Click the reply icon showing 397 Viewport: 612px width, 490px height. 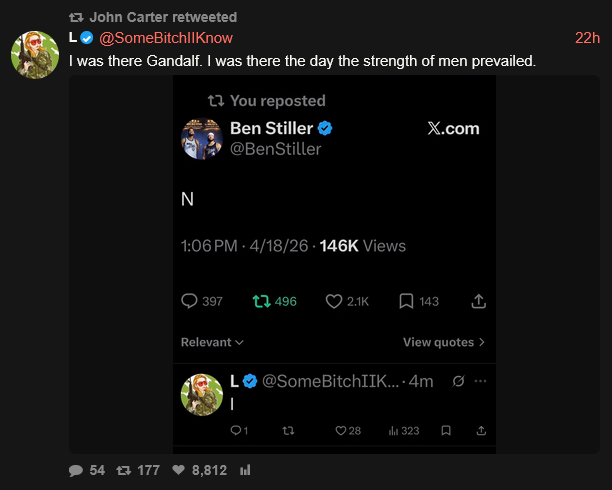pyautogui.click(x=190, y=301)
